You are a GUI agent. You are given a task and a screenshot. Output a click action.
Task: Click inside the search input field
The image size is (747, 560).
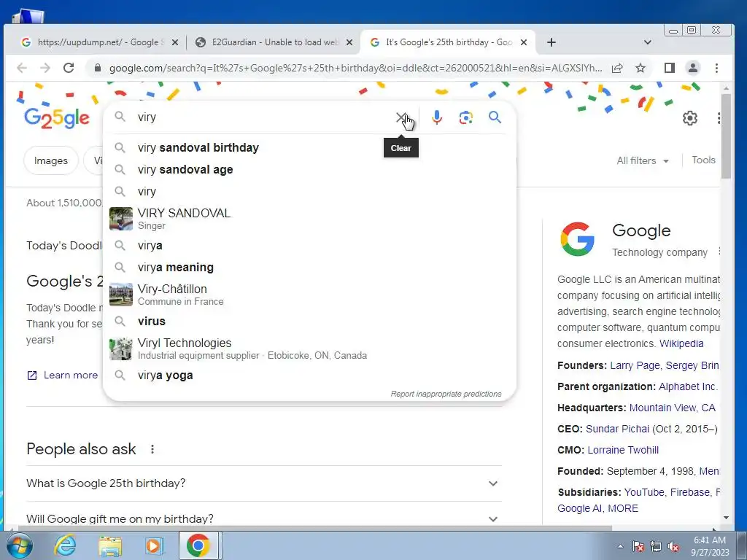click(x=264, y=117)
